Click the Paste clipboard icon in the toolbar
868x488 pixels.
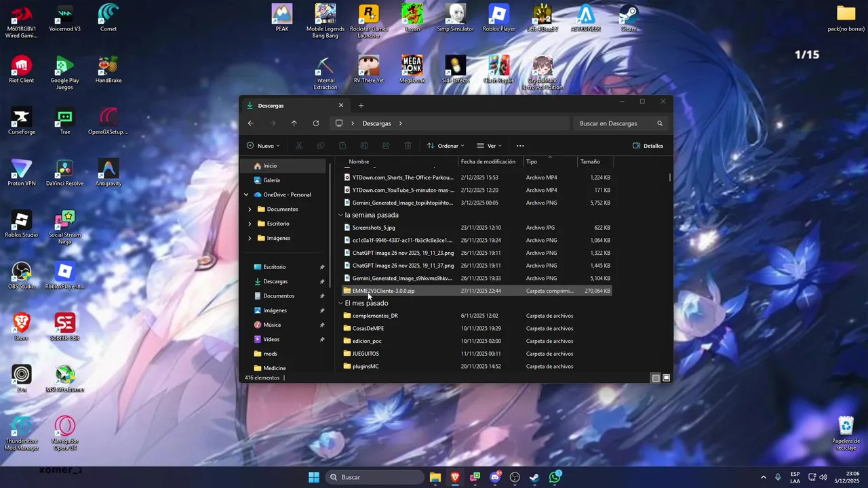(x=342, y=146)
